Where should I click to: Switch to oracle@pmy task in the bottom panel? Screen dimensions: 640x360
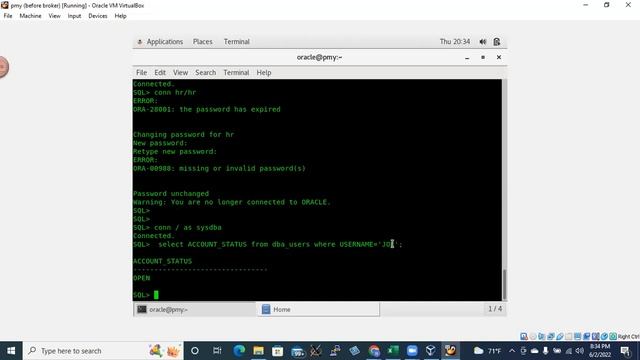(x=194, y=309)
